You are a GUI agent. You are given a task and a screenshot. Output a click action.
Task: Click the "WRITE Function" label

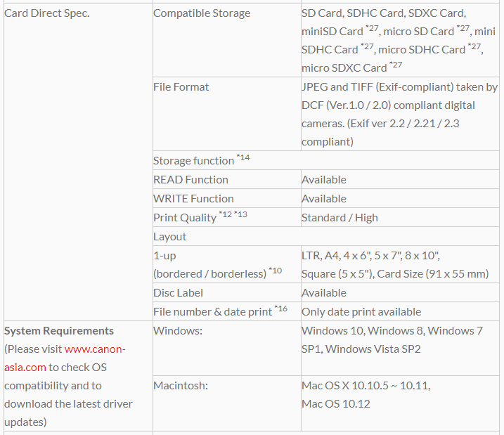point(193,199)
